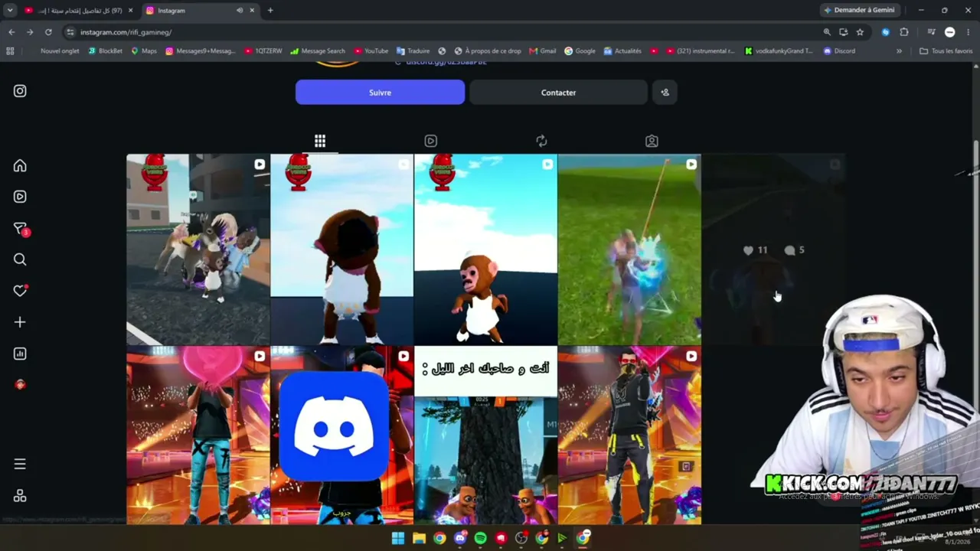Image resolution: width=980 pixels, height=551 pixels.
Task: Click the large Discord logo overlay
Action: tap(334, 426)
